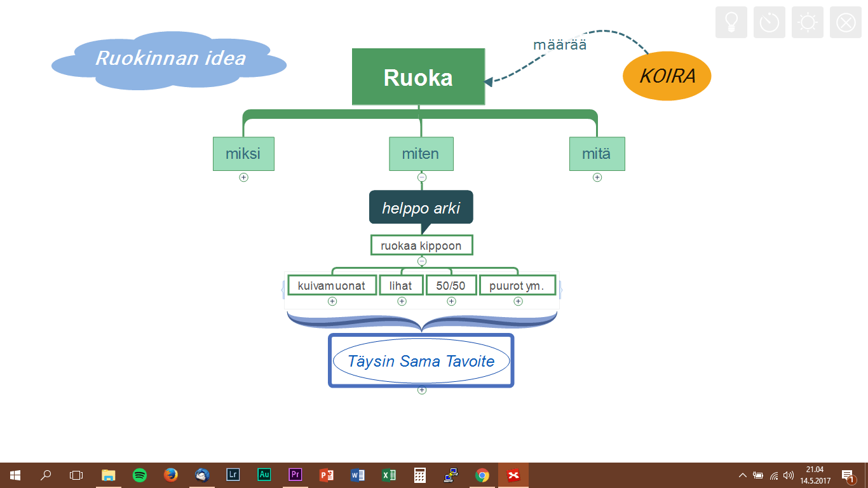
Task: Expand the 'mitä' branch
Action: [597, 177]
